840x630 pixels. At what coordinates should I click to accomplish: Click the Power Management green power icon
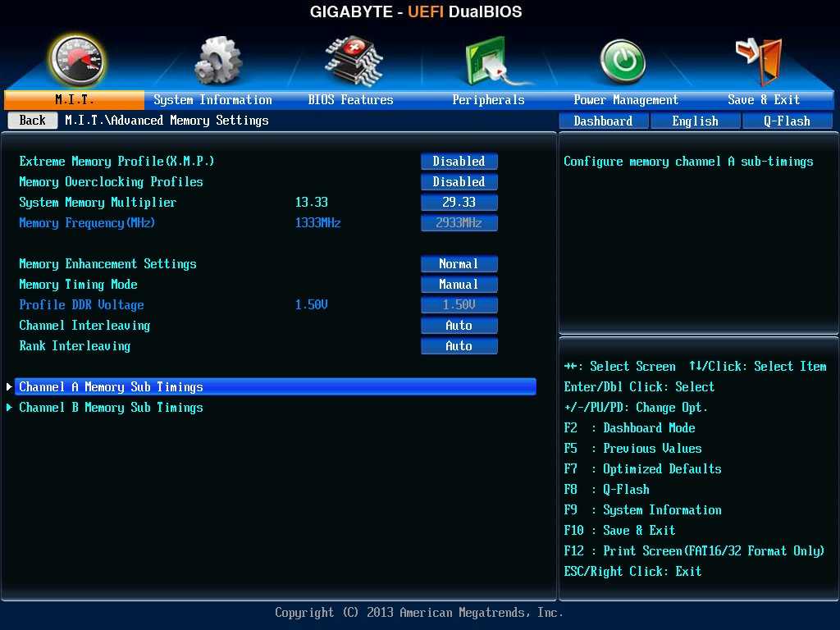pos(623,62)
